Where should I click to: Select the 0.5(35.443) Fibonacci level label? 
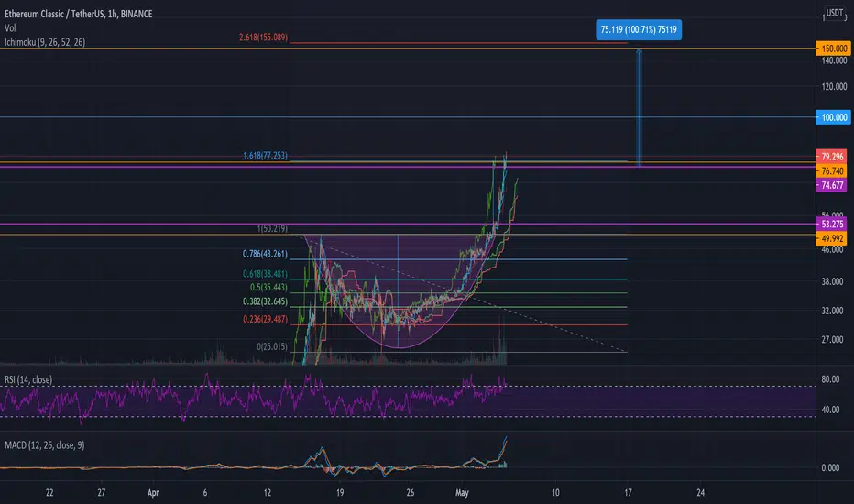[x=268, y=287]
